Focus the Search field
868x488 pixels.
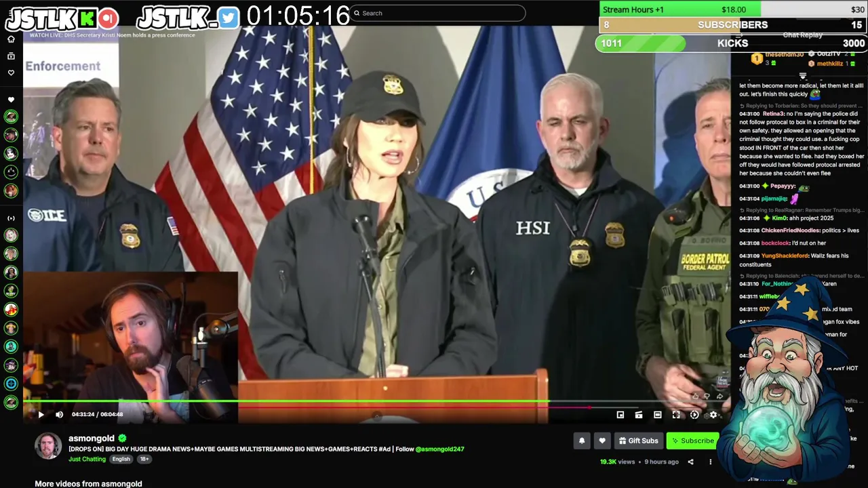437,13
